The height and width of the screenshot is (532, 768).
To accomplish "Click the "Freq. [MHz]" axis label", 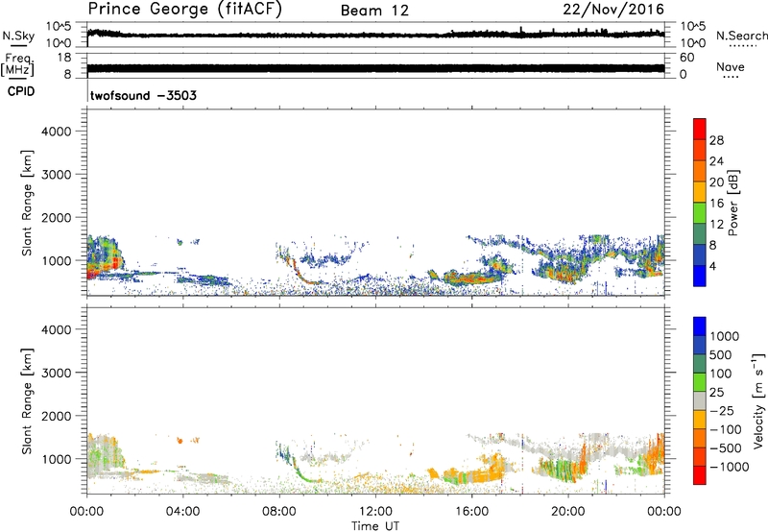I will point(18,65).
